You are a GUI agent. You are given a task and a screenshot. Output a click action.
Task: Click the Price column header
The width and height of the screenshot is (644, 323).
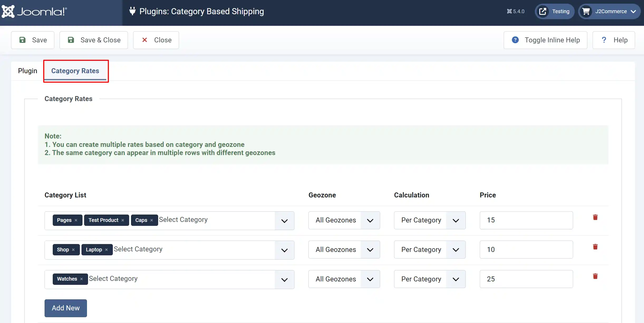click(488, 195)
